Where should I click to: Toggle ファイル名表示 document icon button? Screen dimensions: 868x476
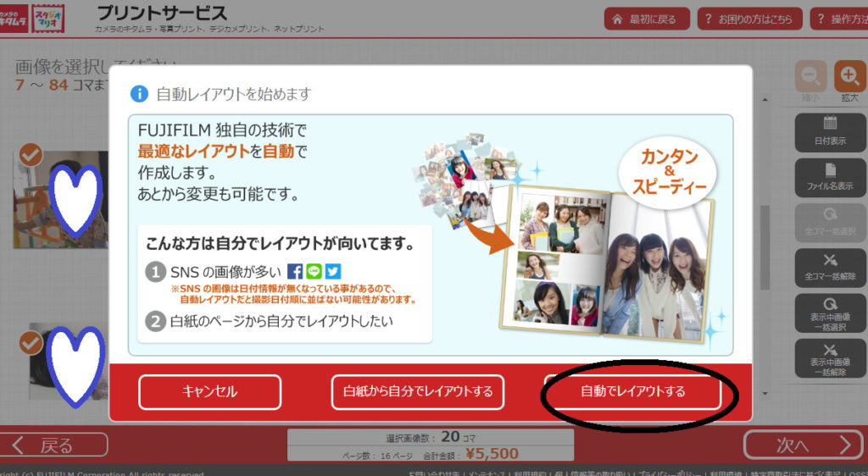[830, 178]
